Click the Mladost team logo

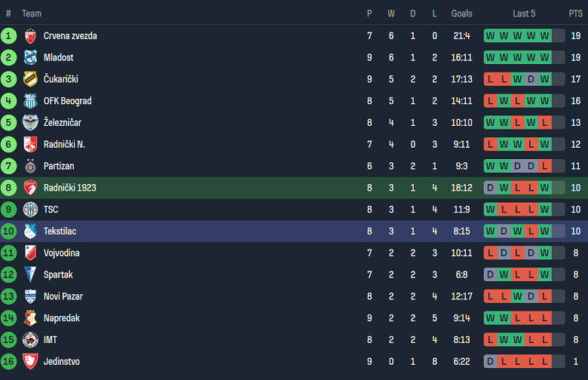30,57
